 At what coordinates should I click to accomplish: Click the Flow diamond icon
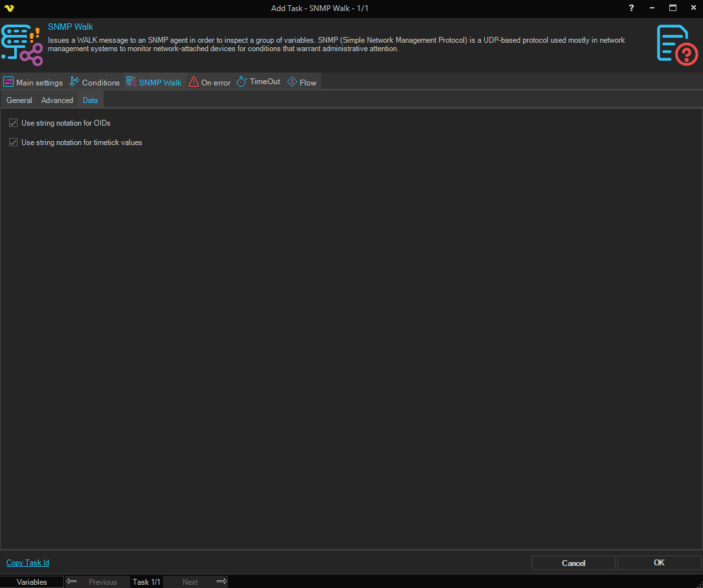292,82
